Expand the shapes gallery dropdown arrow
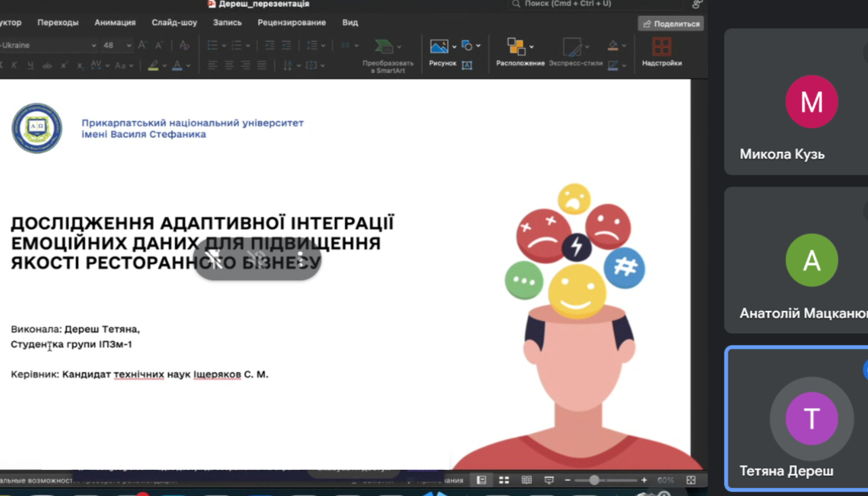868x496 pixels. point(478,45)
